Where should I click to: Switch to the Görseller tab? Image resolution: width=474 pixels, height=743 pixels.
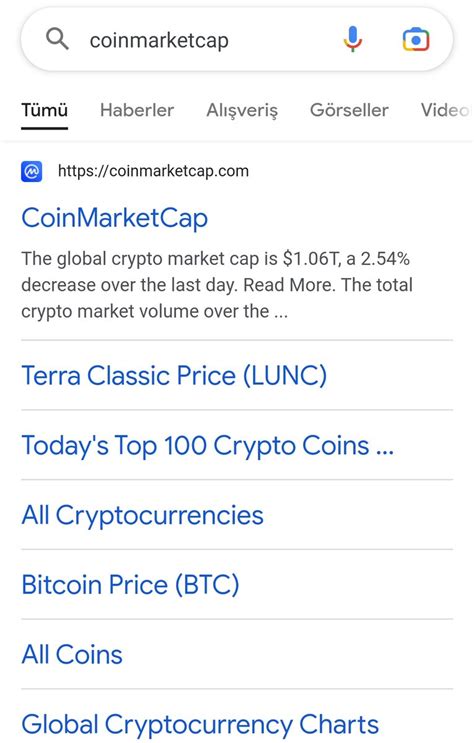pyautogui.click(x=349, y=110)
